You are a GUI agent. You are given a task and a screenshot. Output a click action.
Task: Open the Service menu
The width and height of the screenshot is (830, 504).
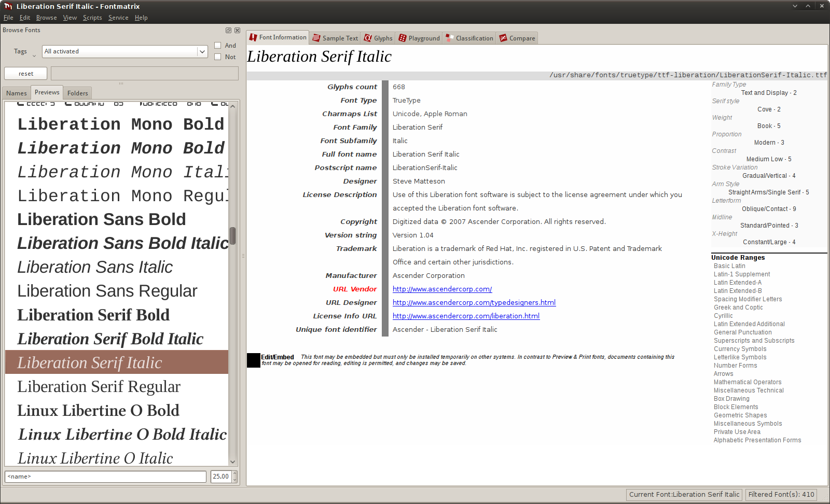click(x=118, y=18)
